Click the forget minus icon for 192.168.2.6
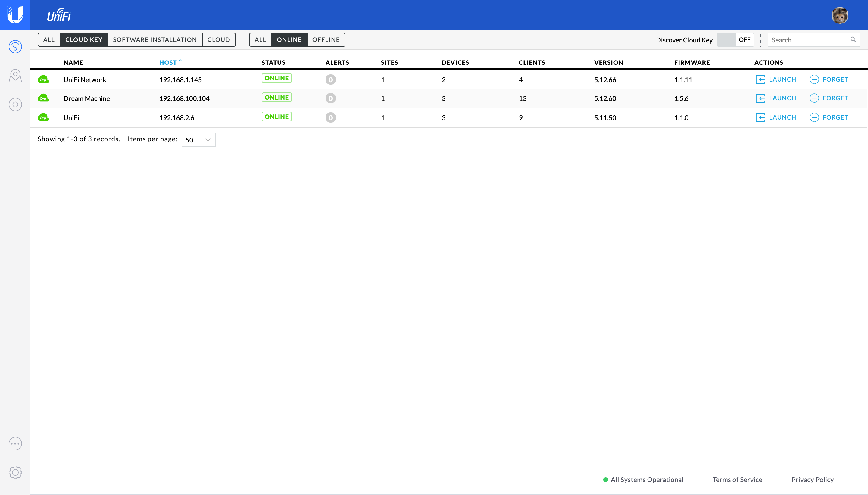868x495 pixels. 814,118
